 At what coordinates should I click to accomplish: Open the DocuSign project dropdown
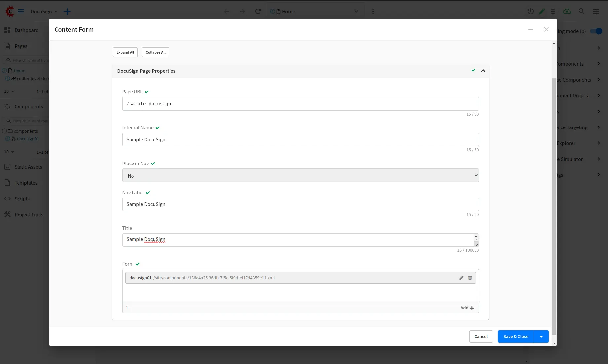point(44,11)
